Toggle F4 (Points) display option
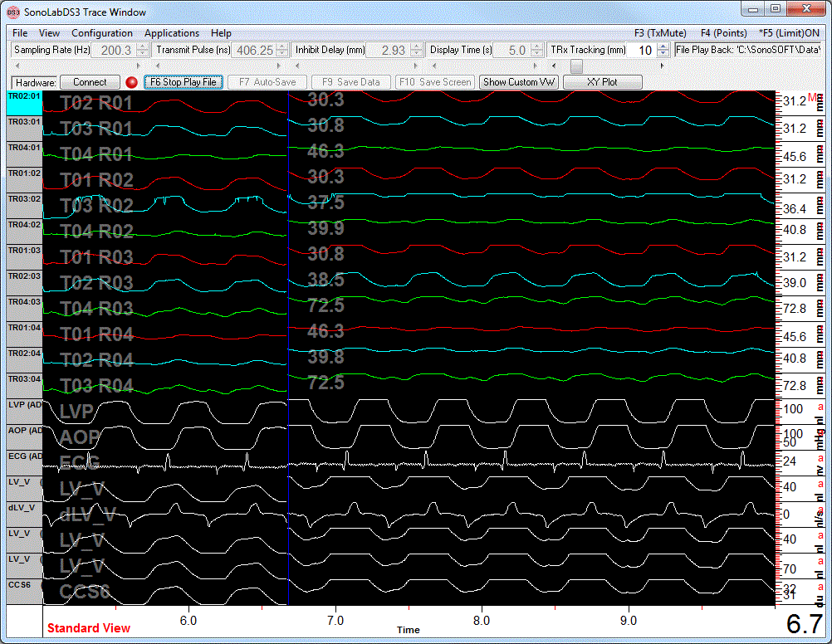 pos(724,33)
